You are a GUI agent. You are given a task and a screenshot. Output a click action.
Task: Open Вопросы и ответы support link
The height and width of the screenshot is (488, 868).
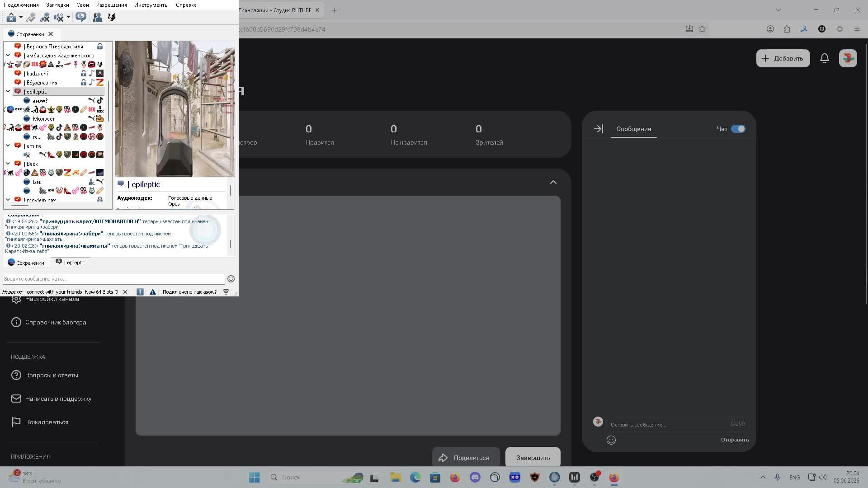(x=45, y=375)
